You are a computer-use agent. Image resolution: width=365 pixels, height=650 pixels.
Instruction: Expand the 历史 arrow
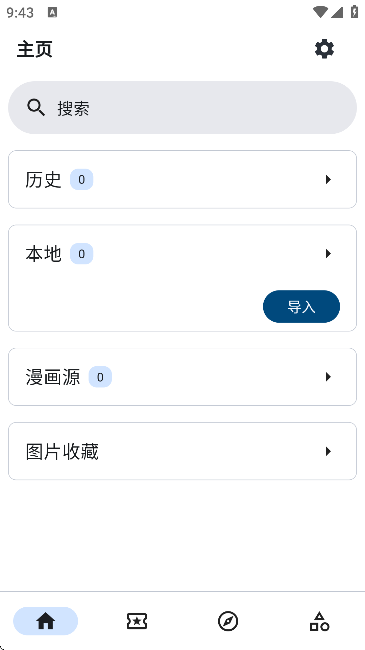[328, 179]
